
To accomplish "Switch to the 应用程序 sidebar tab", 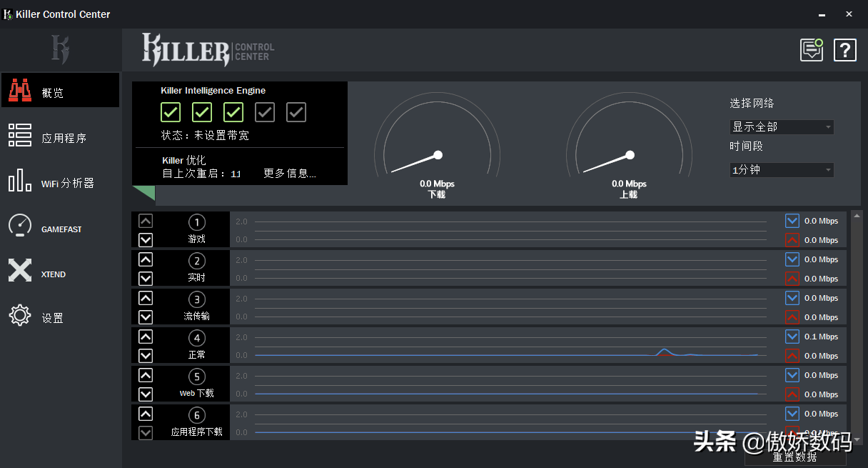I will tap(61, 138).
